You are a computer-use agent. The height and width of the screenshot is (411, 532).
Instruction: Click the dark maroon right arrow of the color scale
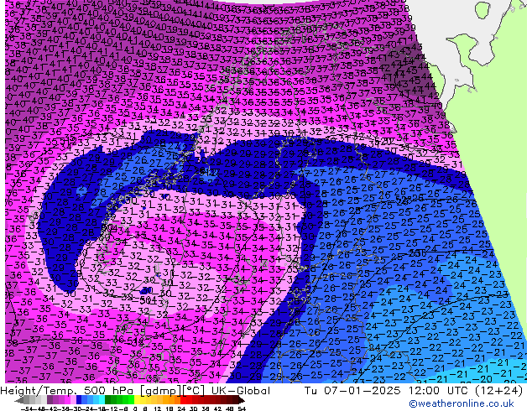pyautogui.click(x=242, y=400)
